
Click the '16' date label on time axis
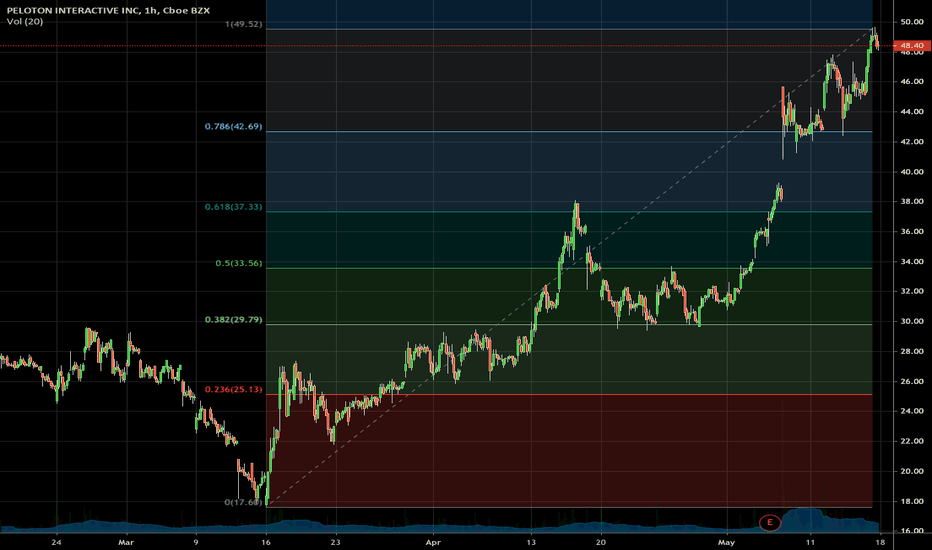click(266, 542)
